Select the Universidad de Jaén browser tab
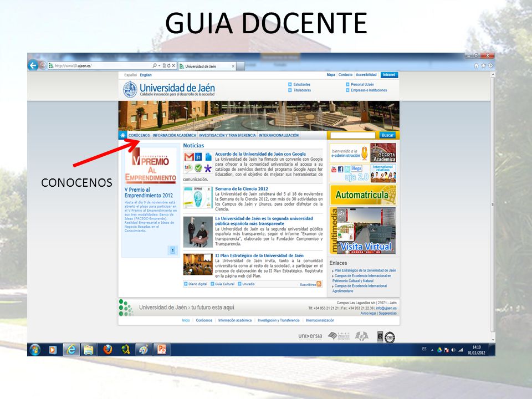The image size is (532, 399). (x=207, y=66)
